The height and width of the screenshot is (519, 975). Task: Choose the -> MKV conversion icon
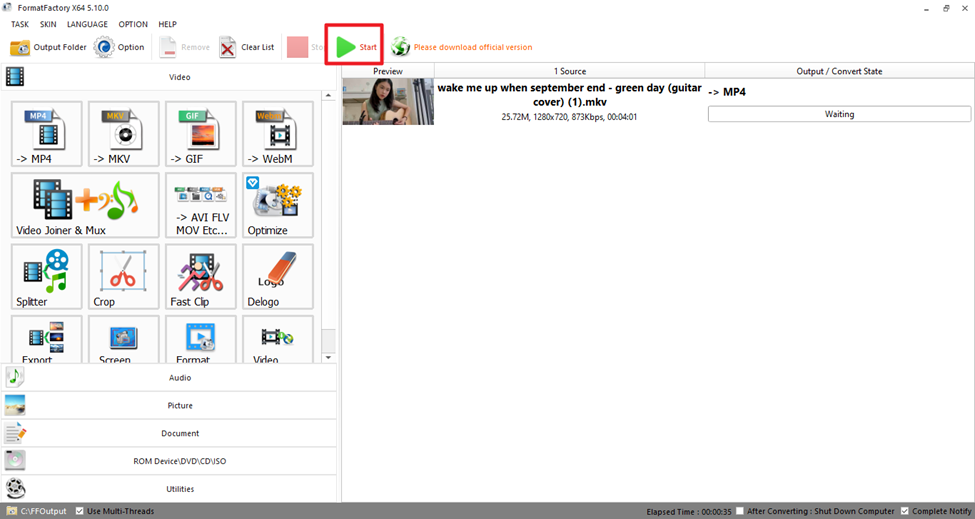pyautogui.click(x=124, y=134)
